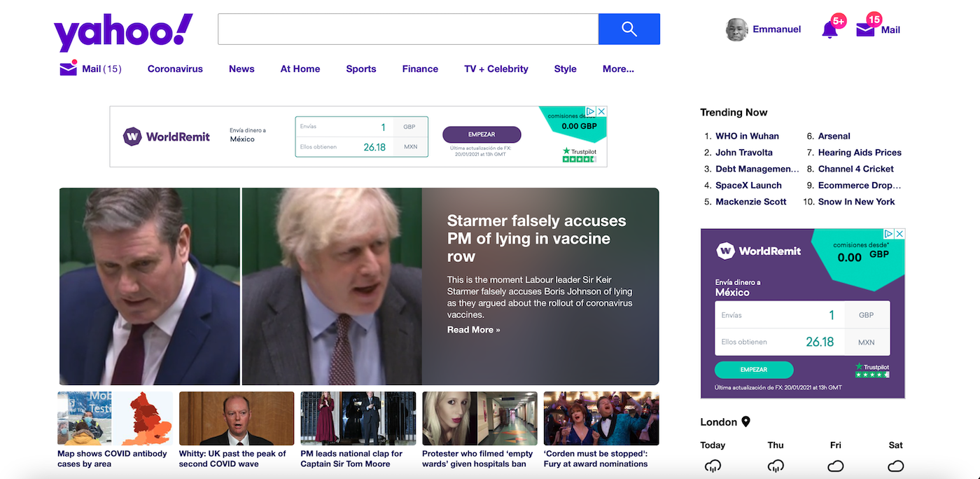980x479 pixels.
Task: Click the Trustpilot rating in banner ad
Action: (x=580, y=155)
